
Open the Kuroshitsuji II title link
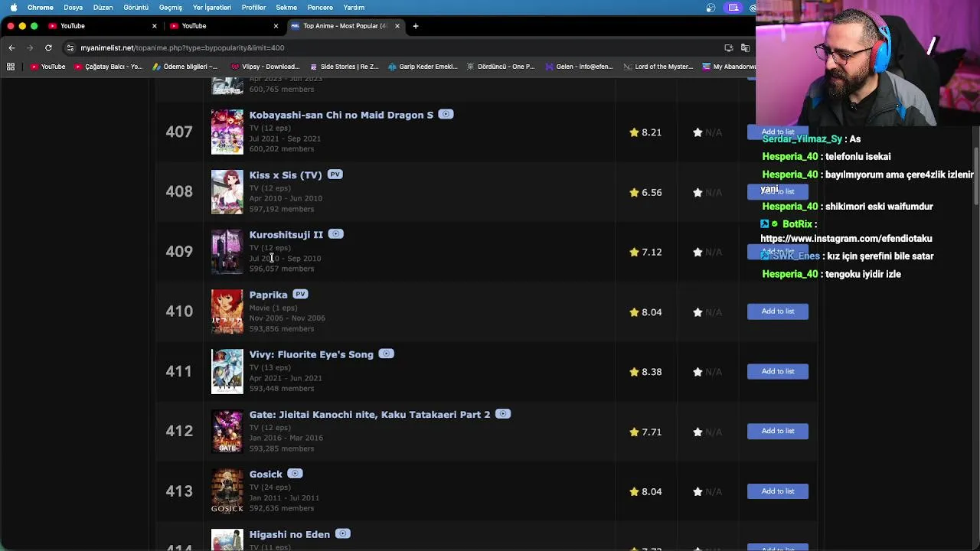(x=286, y=235)
